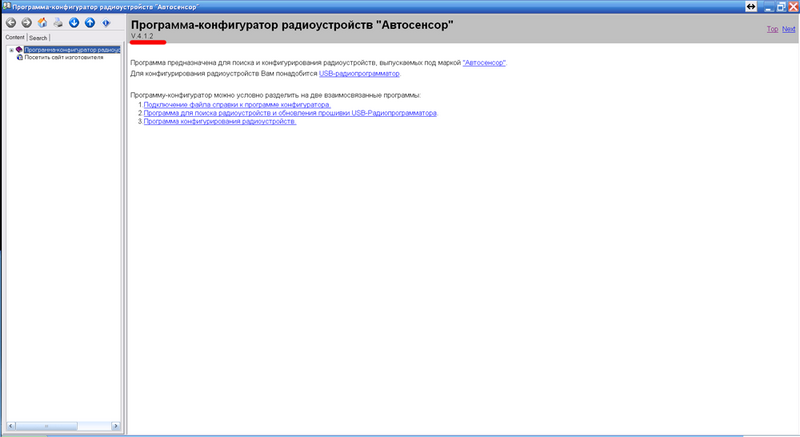Open link Подключение файла справки к программе
Screen dimensions: 800x437
click(237, 105)
